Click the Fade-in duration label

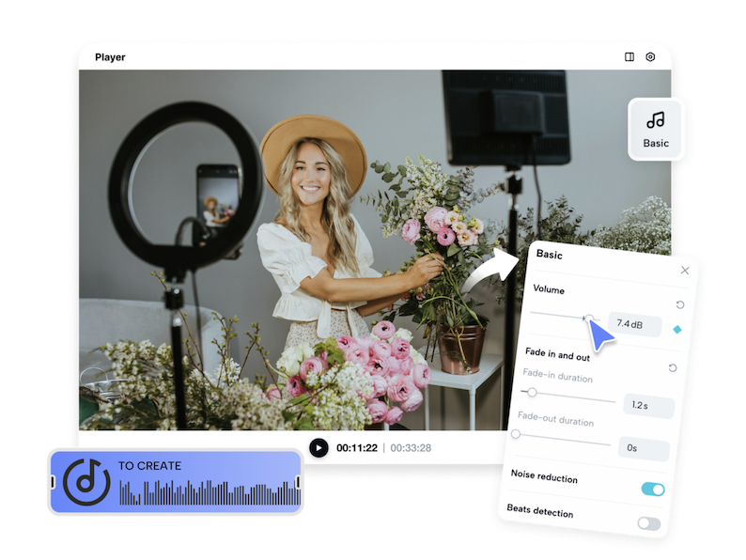point(557,376)
